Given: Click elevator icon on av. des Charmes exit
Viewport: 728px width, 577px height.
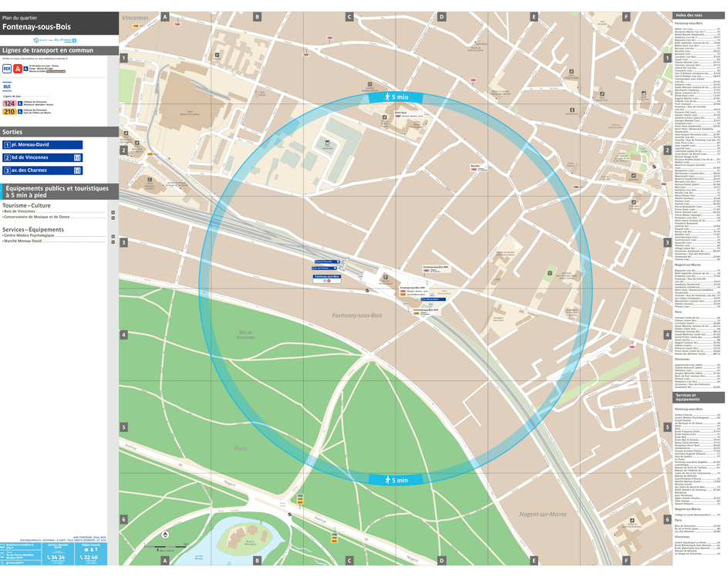Looking at the screenshot, I should [77, 170].
